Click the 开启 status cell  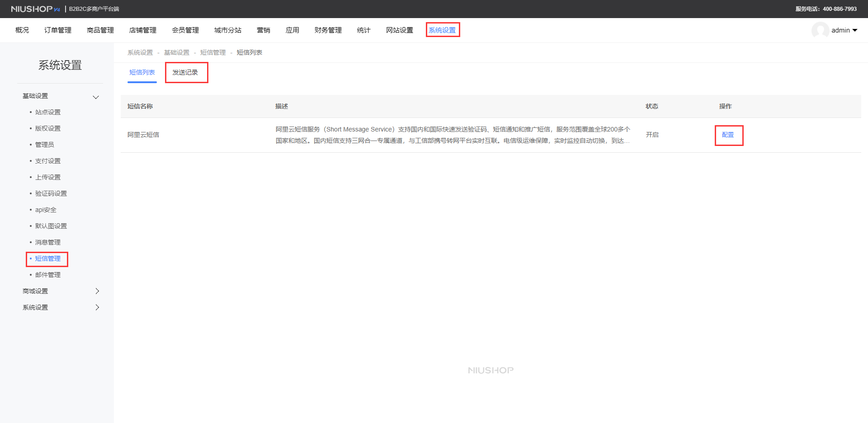[652, 135]
